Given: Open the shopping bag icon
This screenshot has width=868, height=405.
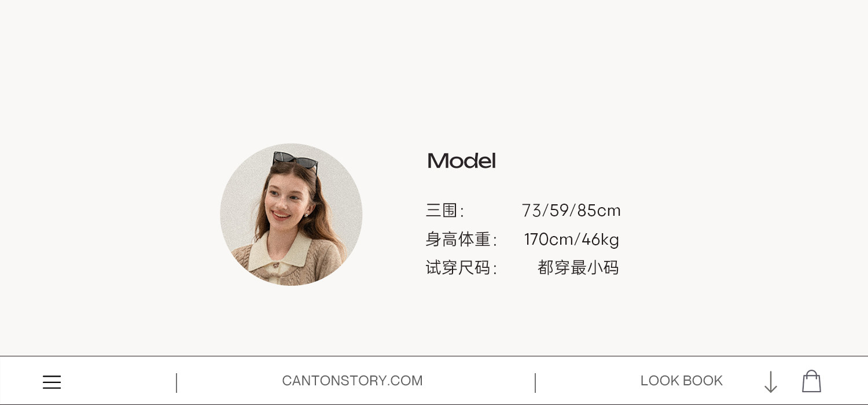Looking at the screenshot, I should click(811, 381).
